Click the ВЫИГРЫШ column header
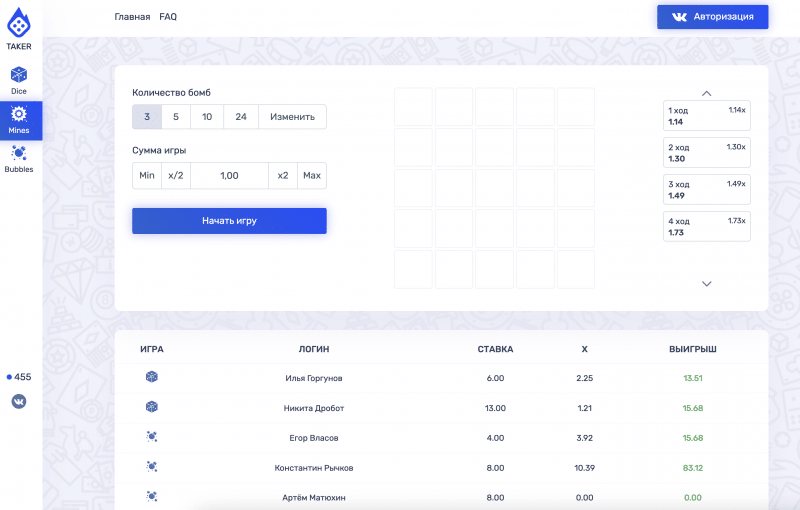The height and width of the screenshot is (510, 800). pyautogui.click(x=693, y=349)
